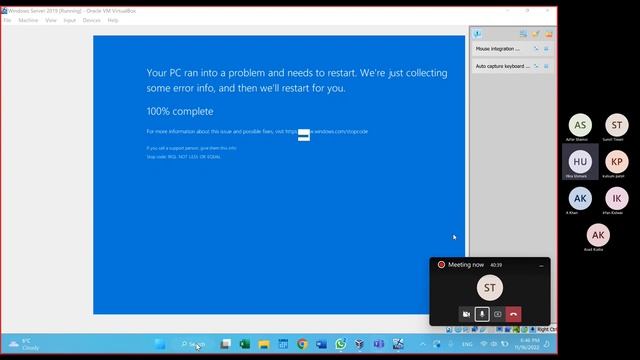Select the Auto capture keyboard notification text

pos(502,66)
